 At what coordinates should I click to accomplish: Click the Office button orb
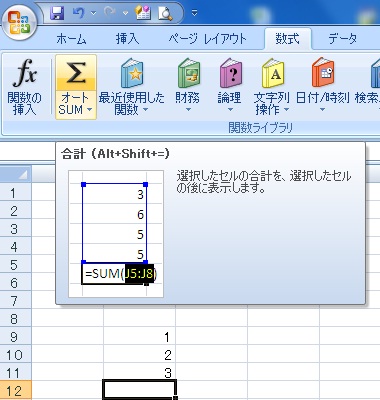19,22
